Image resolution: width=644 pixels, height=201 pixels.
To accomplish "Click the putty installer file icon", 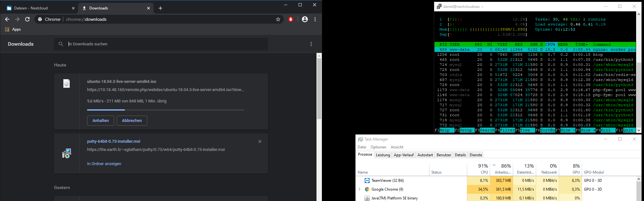I will click(66, 153).
